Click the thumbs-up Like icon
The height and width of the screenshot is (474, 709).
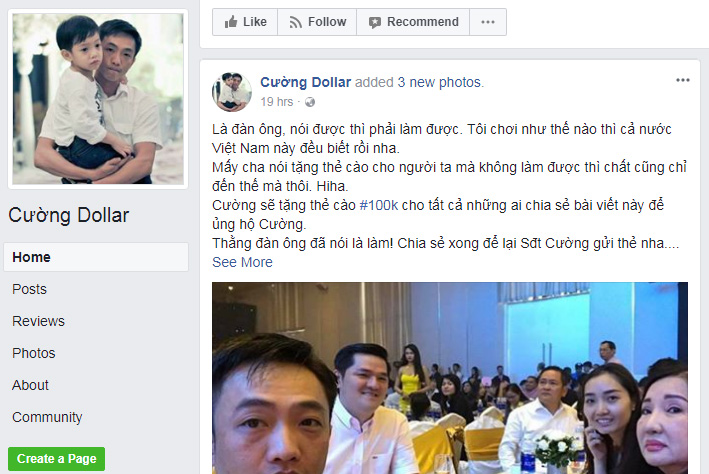point(231,22)
